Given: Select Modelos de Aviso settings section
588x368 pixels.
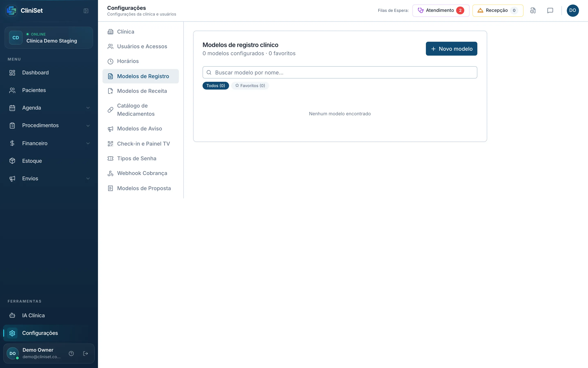Looking at the screenshot, I should 140,129.
